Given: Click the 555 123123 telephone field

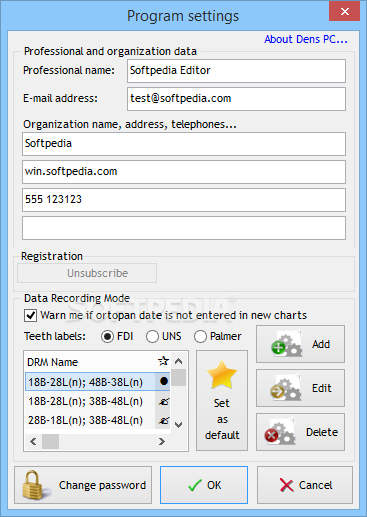Looking at the screenshot, I should tap(184, 200).
